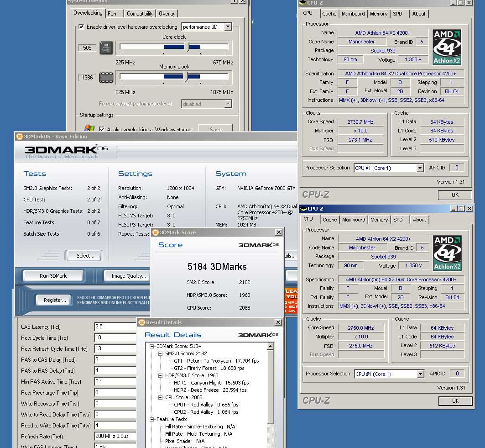Open Cache tab in upper CPU-Z

click(329, 14)
